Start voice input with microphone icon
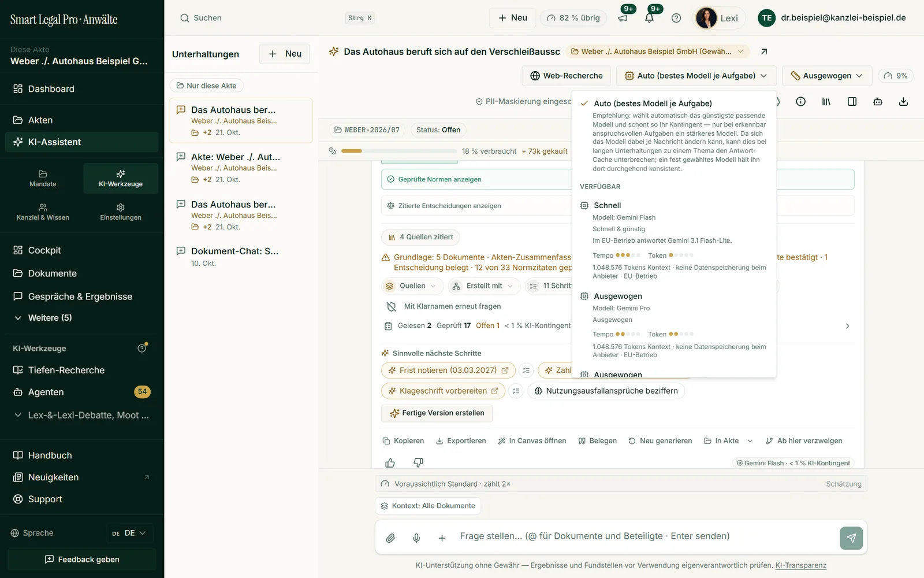The width and height of the screenshot is (924, 578). 416,538
